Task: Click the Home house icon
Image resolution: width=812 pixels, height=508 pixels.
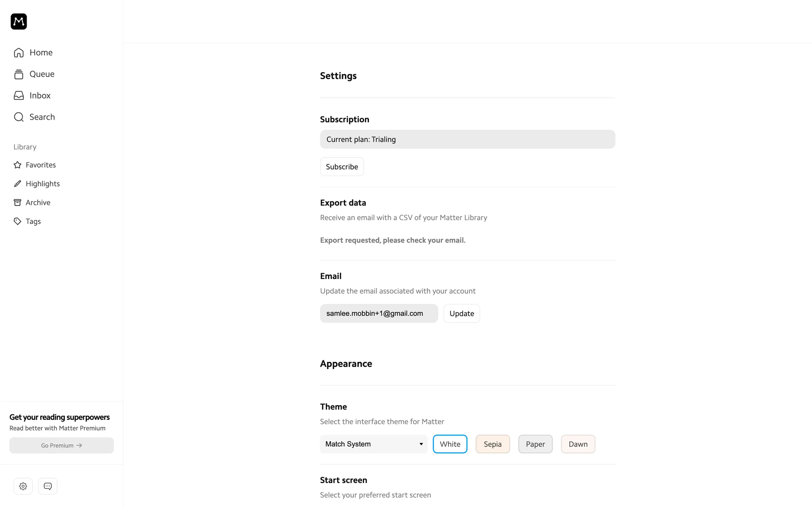Action: (19, 52)
